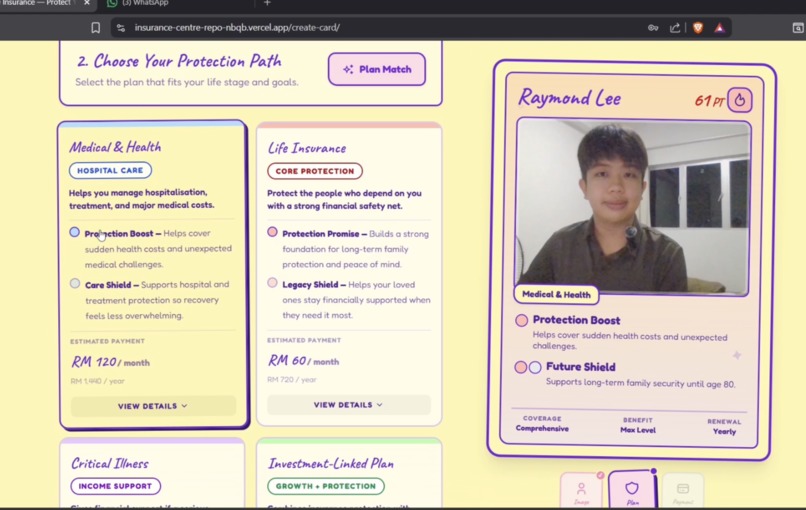806x510 pixels.
Task: Click Raymond Lee's photo on the preview card
Action: coord(633,207)
